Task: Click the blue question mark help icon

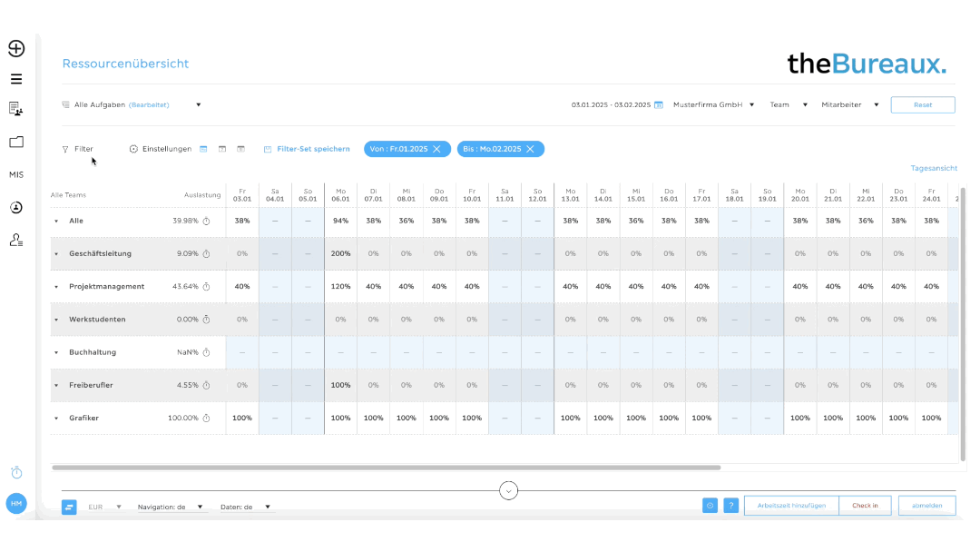Action: (x=730, y=506)
